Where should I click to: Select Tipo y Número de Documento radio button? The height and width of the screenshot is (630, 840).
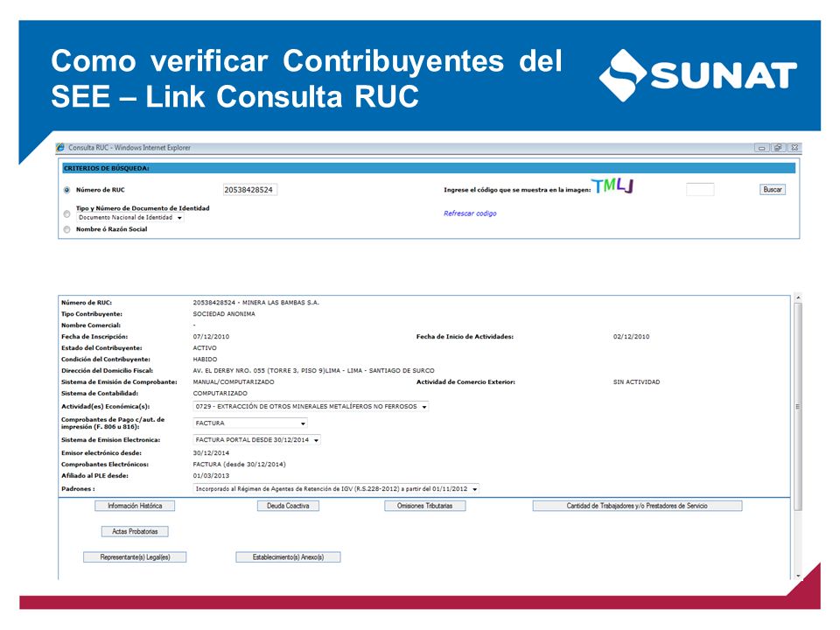(67, 213)
